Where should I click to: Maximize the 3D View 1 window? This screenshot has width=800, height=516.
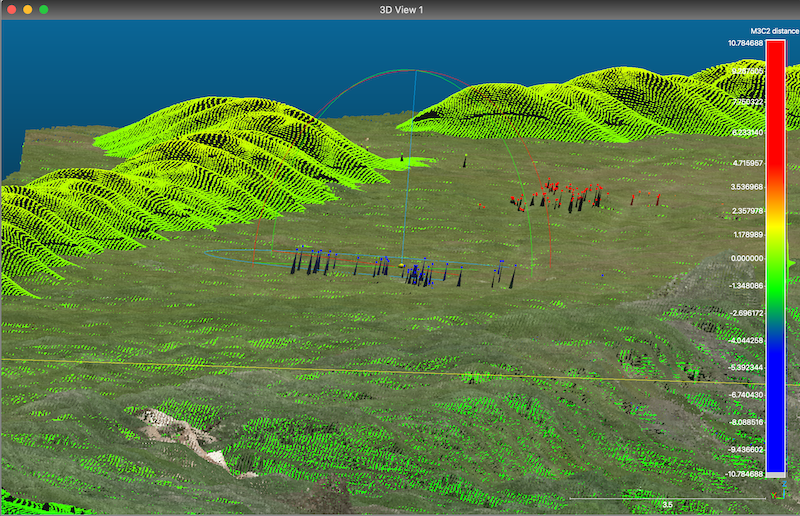44,10
